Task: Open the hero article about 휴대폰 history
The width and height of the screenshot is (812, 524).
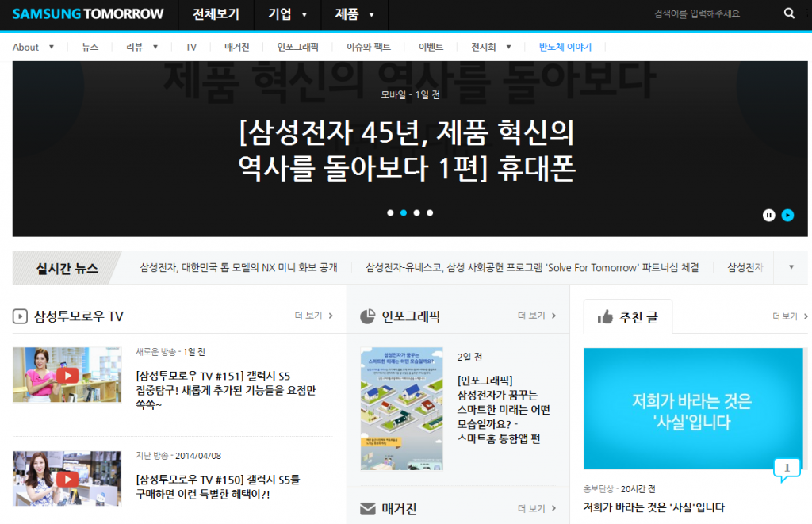Action: pos(407,150)
